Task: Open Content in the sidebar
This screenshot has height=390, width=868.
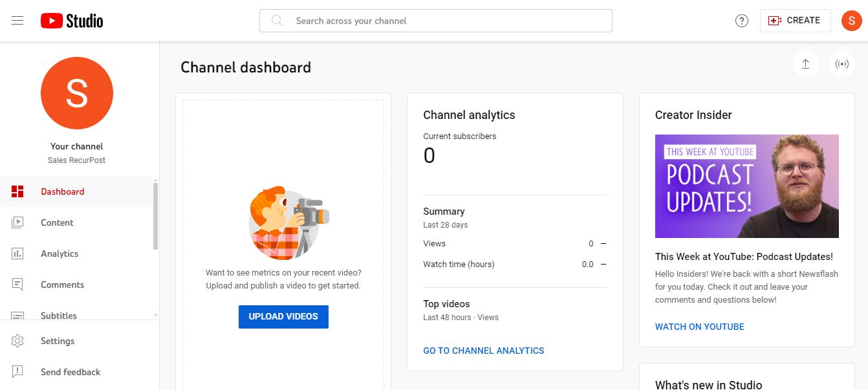Action: [x=76, y=222]
